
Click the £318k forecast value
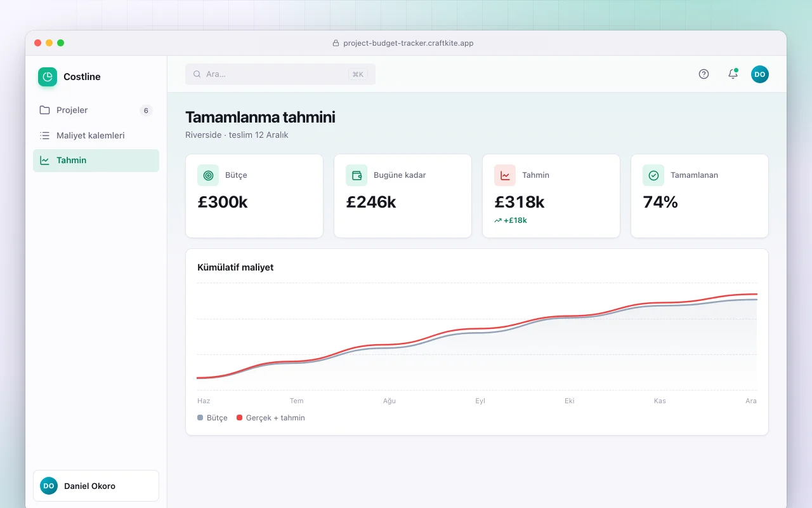click(x=520, y=202)
